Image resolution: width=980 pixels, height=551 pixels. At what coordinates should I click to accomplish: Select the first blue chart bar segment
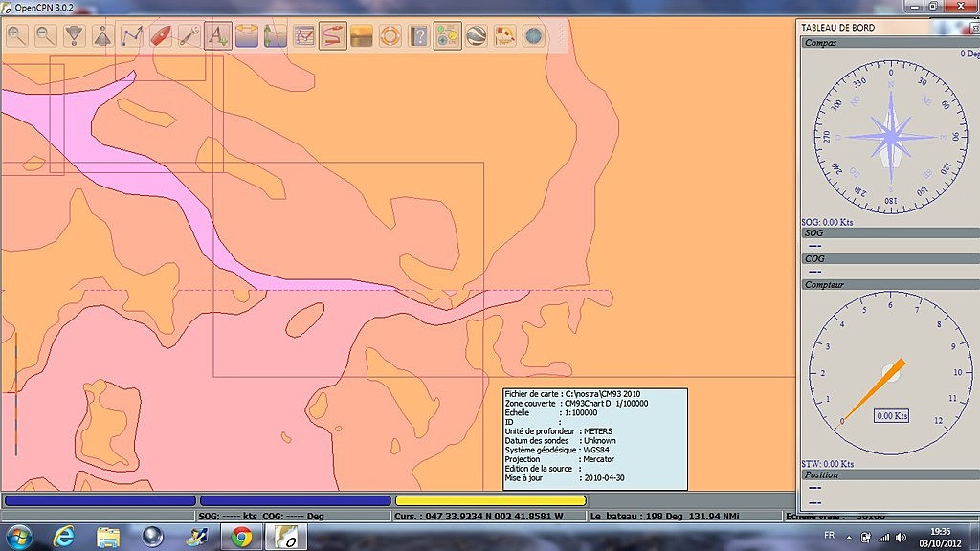(100, 500)
